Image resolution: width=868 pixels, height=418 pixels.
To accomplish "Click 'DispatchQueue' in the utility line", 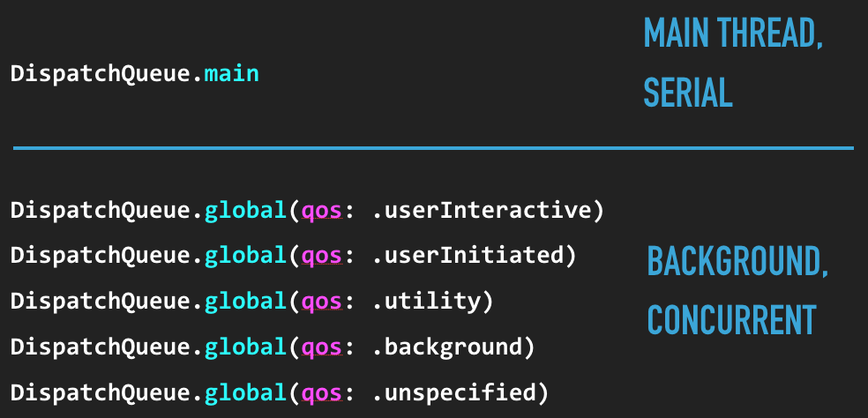I will coord(101,302).
